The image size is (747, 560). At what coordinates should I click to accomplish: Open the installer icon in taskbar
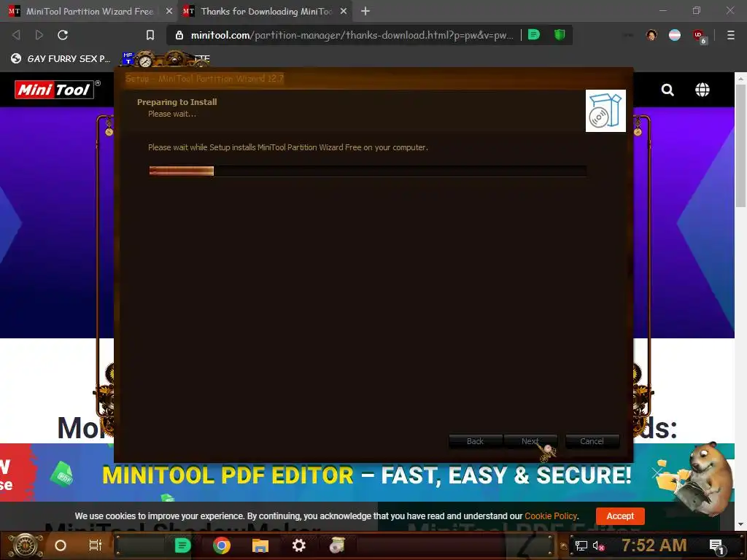coord(337,545)
